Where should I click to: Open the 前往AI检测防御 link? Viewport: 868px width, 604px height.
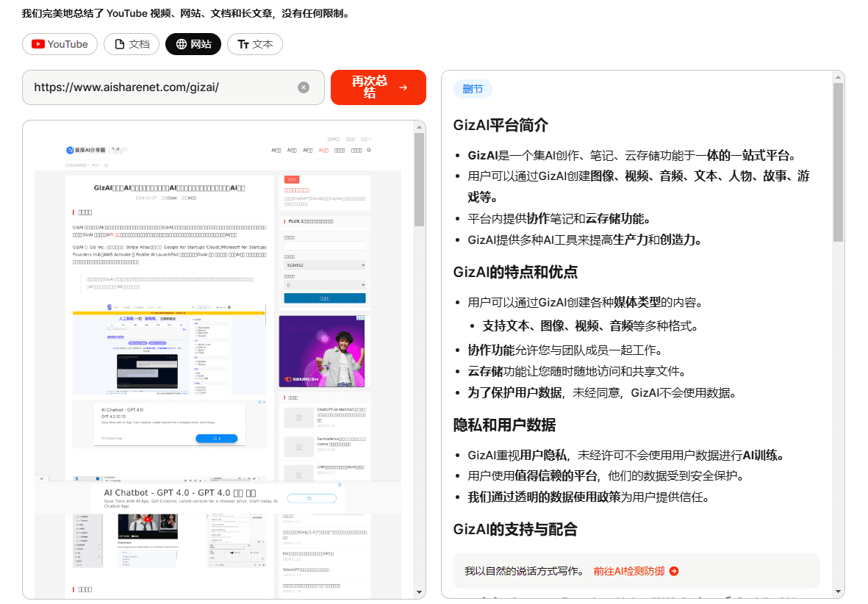629,572
